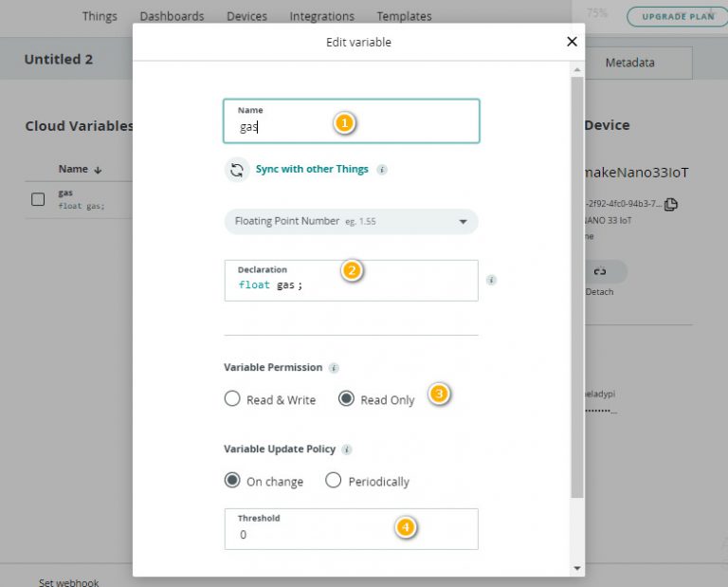Image resolution: width=728 pixels, height=587 pixels.
Task: Sort by Name column arrow
Action: click(98, 170)
